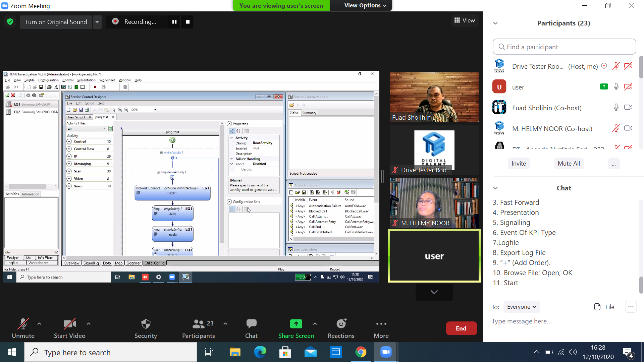This screenshot has height=362, width=644.
Task: Click the Chat bubble icon
Action: pos(251,324)
